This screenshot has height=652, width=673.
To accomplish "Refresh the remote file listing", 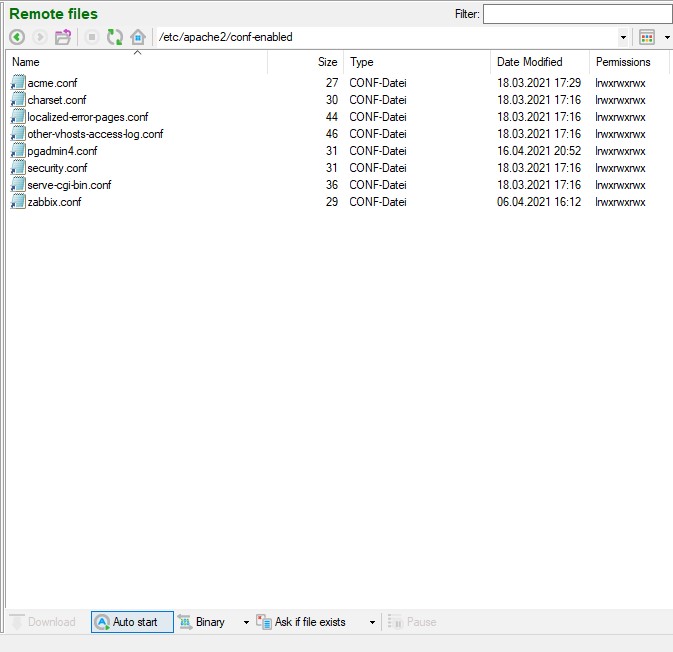I will coord(115,37).
